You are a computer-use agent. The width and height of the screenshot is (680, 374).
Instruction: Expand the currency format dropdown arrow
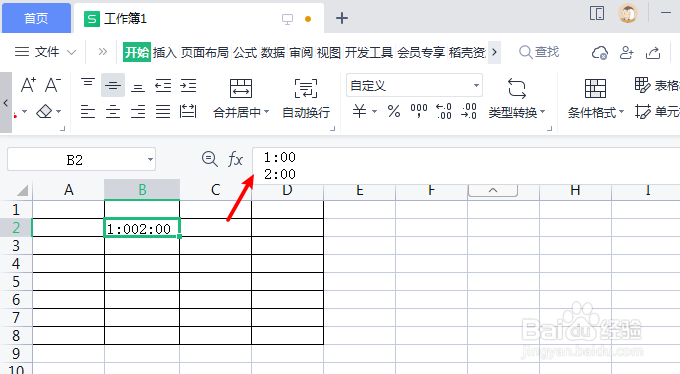pyautogui.click(x=374, y=112)
